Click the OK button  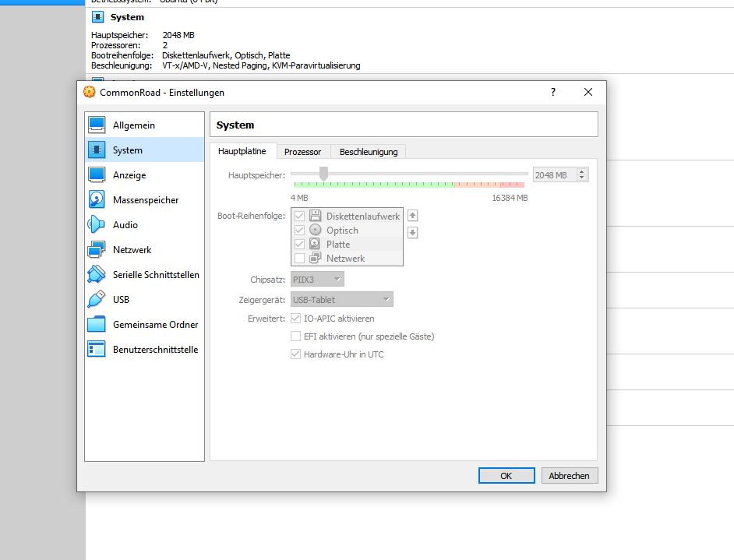pyautogui.click(x=506, y=476)
